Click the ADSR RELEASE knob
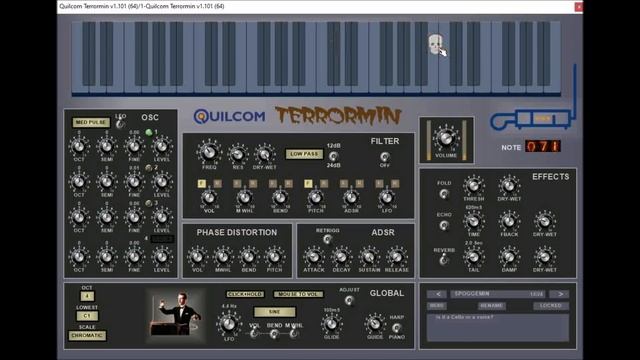 point(396,257)
